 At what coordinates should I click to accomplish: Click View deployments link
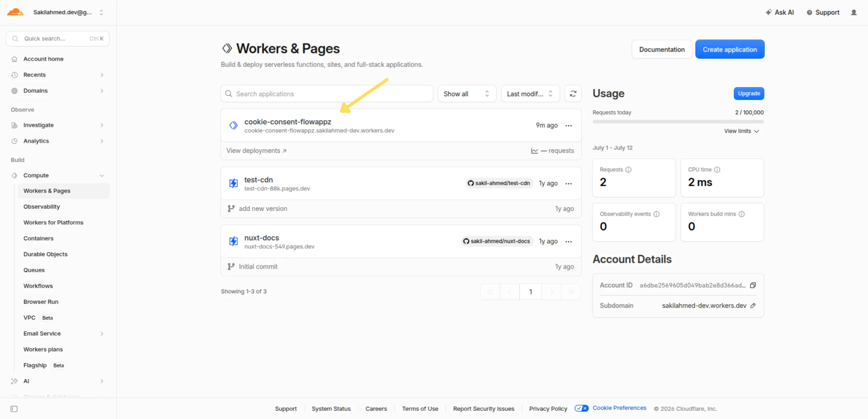(256, 151)
